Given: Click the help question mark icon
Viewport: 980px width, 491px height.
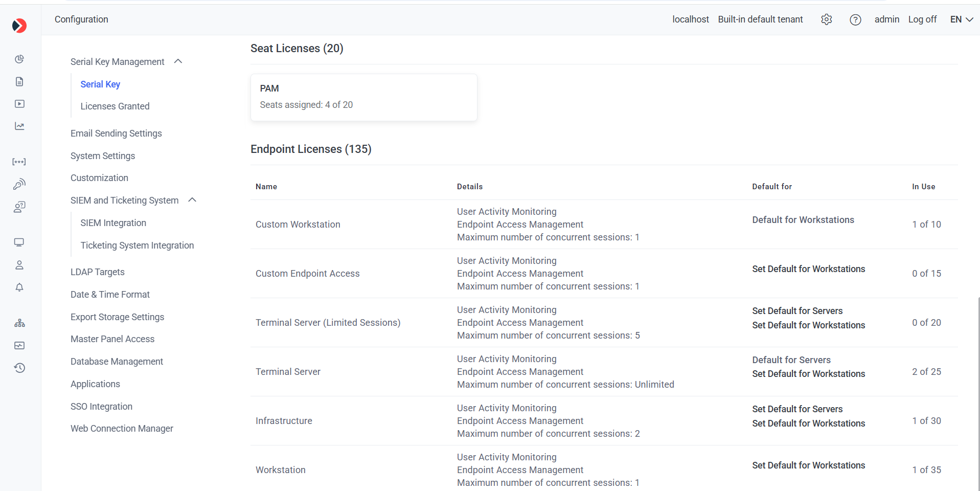Looking at the screenshot, I should tap(855, 19).
